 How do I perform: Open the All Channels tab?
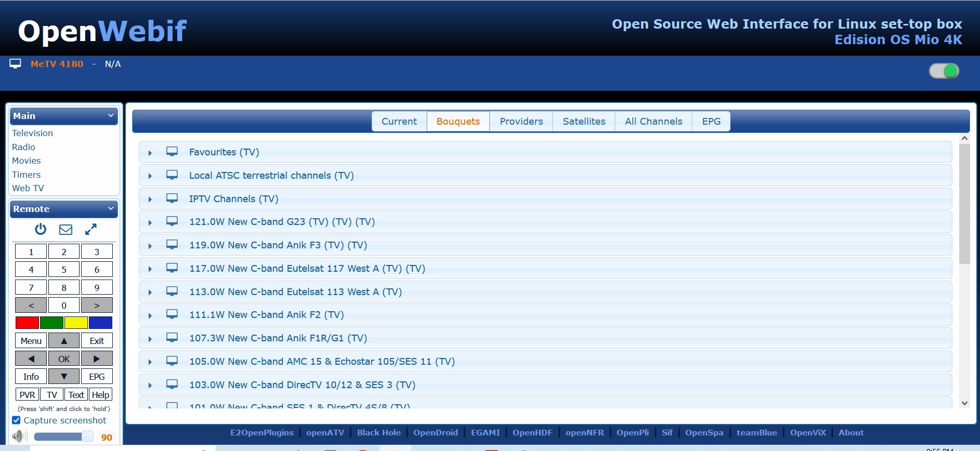[653, 122]
